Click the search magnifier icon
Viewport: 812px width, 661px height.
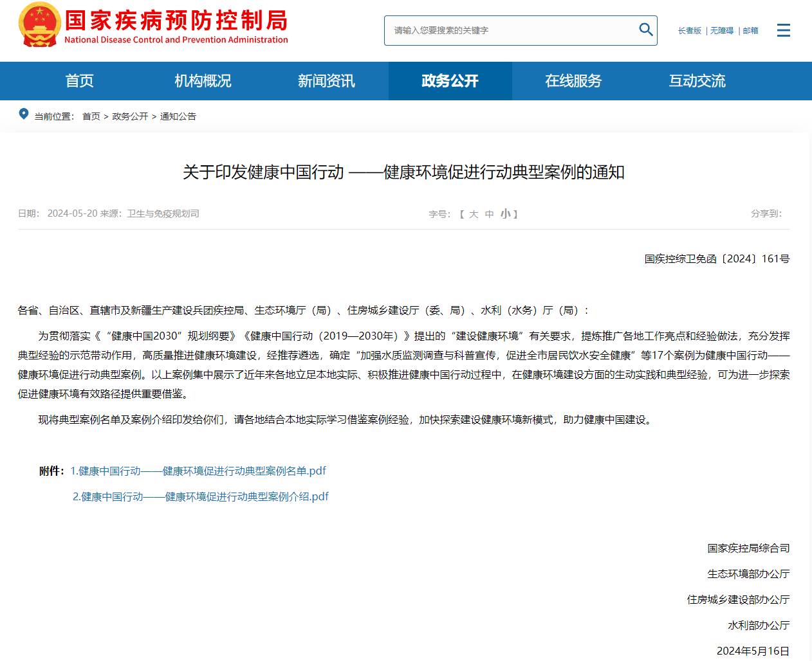pyautogui.click(x=645, y=30)
